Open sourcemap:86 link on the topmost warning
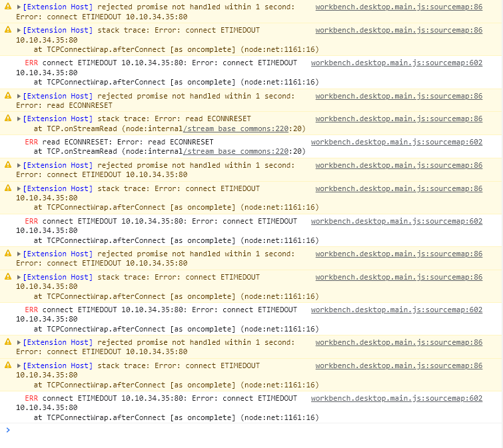The image size is (503, 448). point(398,7)
